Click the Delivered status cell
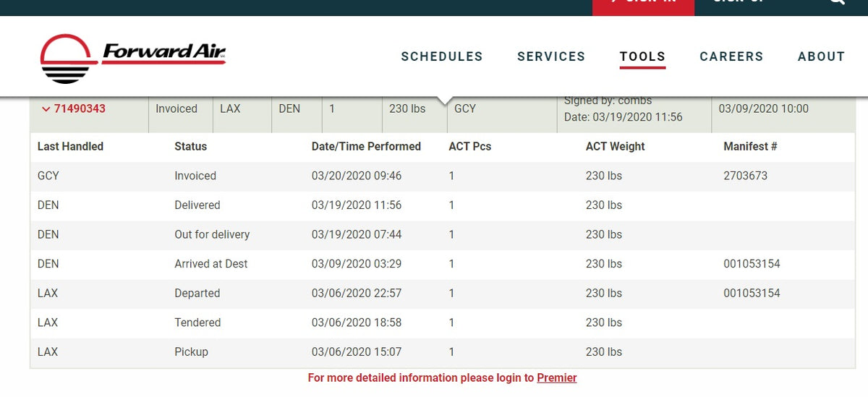868x397 pixels. click(197, 205)
